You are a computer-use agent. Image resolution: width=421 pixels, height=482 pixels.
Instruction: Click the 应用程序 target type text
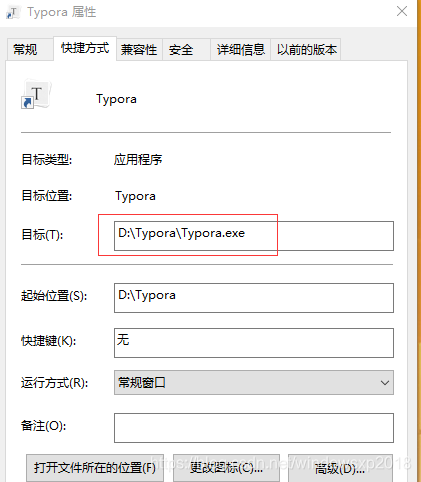pos(138,160)
